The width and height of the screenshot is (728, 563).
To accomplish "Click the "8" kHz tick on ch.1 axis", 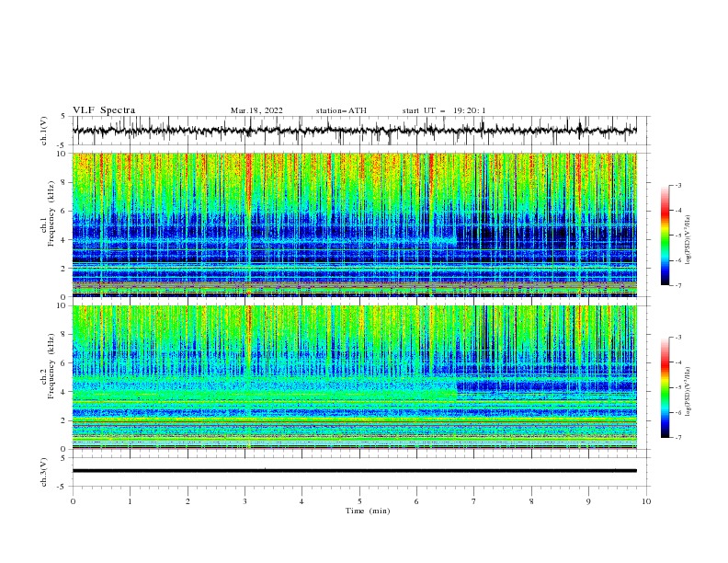I will pyautogui.click(x=64, y=182).
